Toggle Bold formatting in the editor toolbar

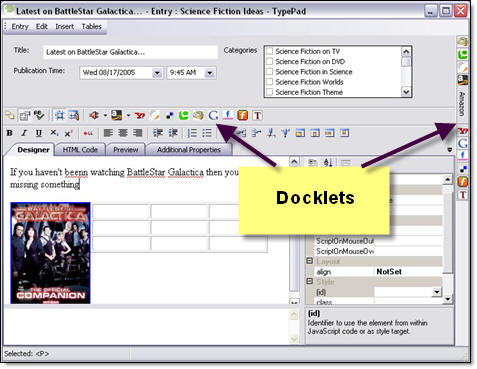[10, 133]
